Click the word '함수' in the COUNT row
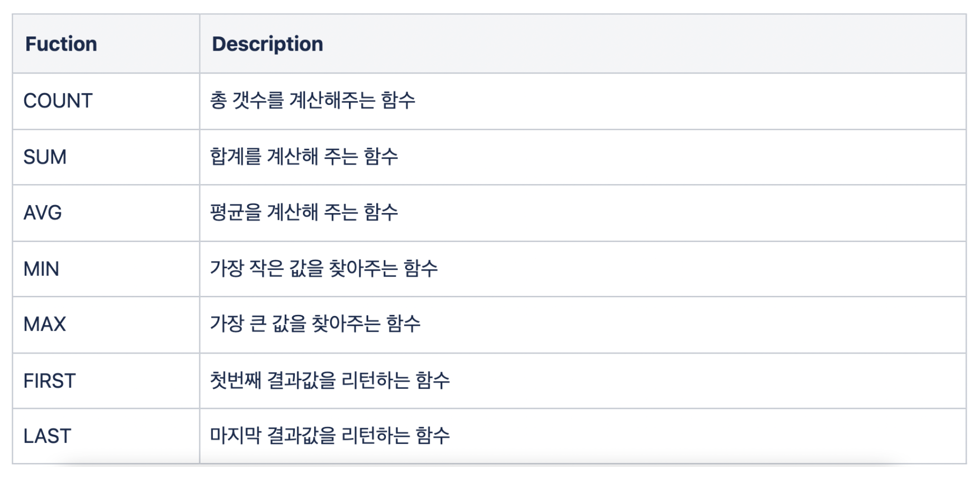 398,100
